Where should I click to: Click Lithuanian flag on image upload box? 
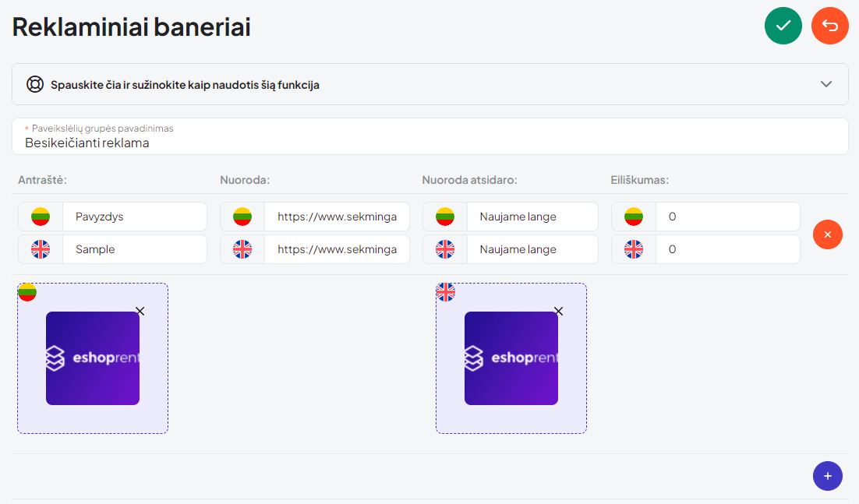point(27,292)
